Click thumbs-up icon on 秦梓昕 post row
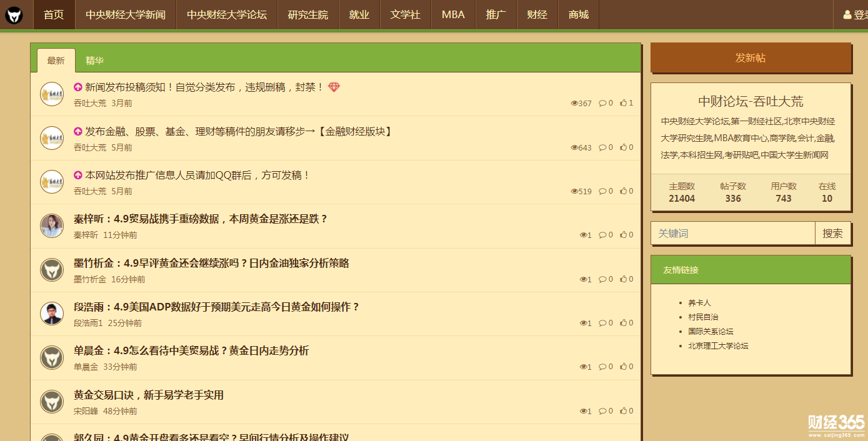 pyautogui.click(x=623, y=235)
